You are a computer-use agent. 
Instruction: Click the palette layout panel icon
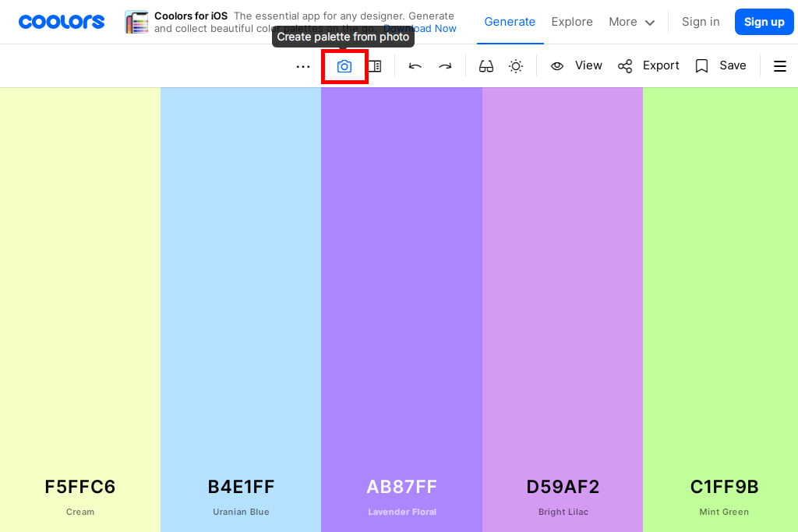375,66
